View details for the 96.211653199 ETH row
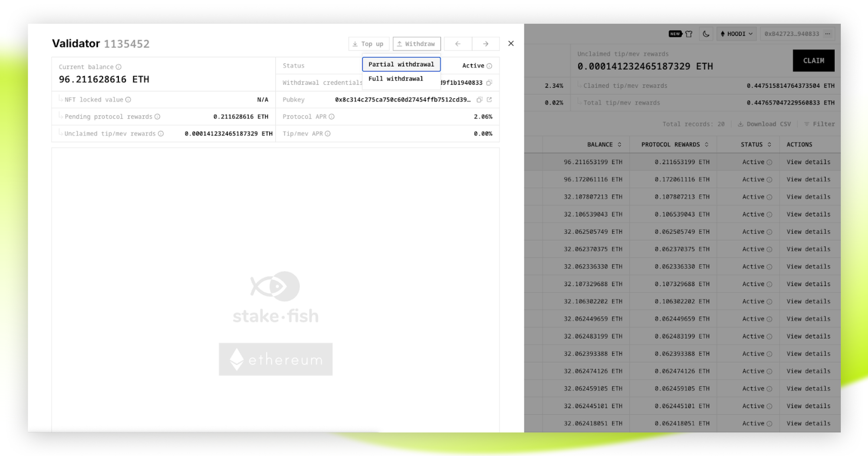Screen dimensions: 868x456 point(809,162)
